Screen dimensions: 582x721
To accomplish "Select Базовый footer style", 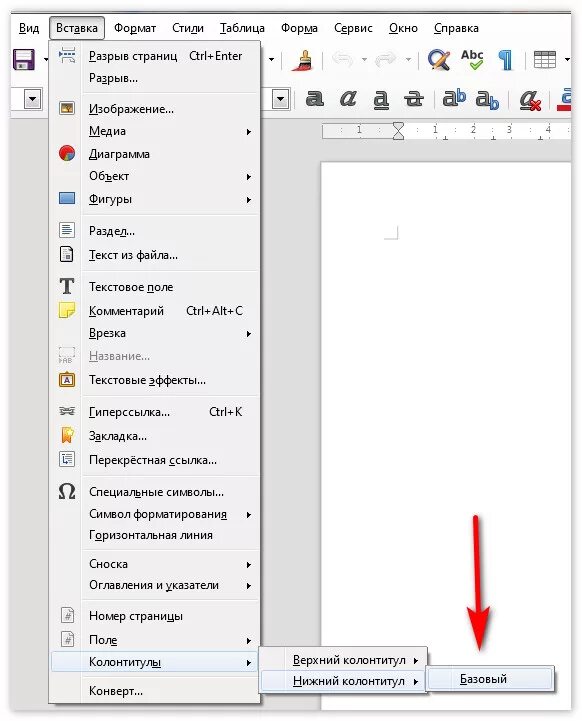I will 491,679.
